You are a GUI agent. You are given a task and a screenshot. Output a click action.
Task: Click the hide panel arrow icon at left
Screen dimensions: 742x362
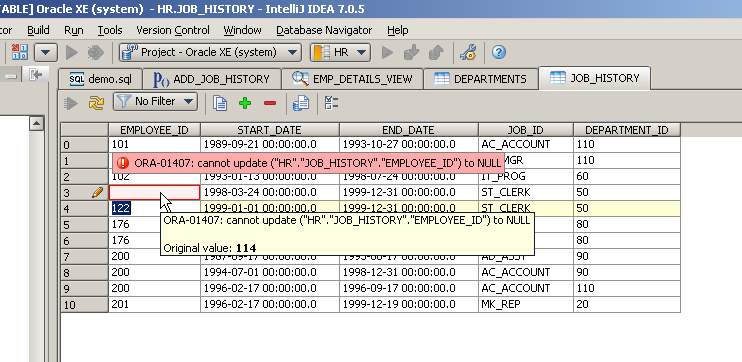(x=36, y=75)
